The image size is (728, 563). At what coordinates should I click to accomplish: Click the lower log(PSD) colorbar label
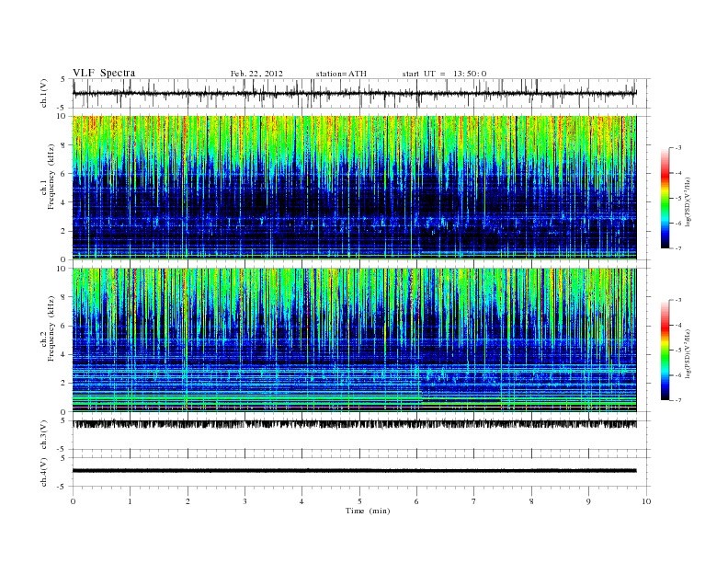click(x=688, y=353)
